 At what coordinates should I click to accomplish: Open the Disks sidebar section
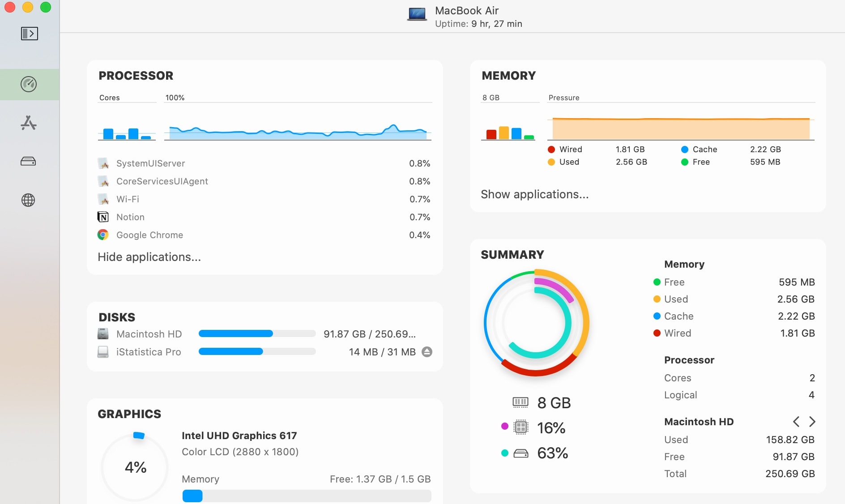coord(28,162)
